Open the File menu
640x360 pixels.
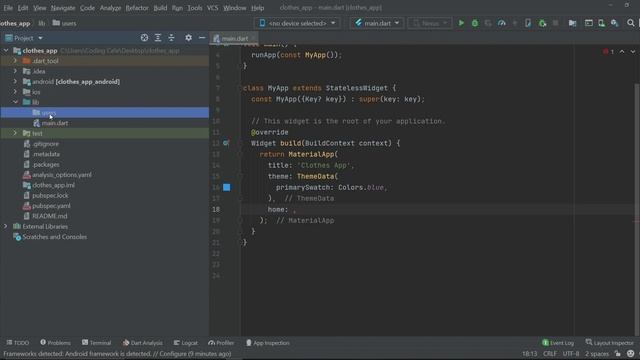click(x=8, y=8)
